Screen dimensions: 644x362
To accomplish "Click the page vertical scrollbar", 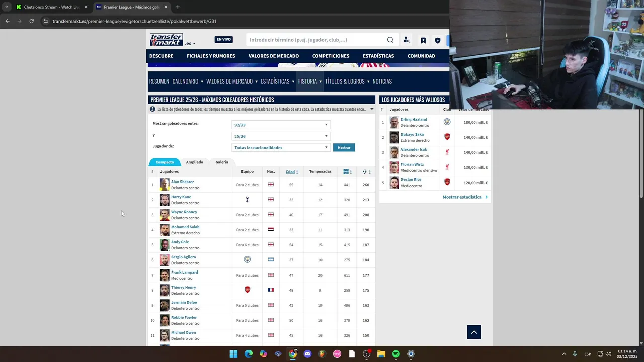I will [641, 153].
